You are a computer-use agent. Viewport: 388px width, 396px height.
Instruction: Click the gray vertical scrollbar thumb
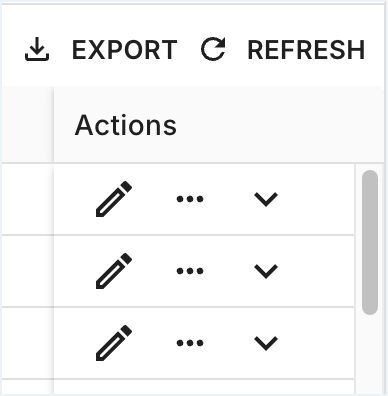370,242
